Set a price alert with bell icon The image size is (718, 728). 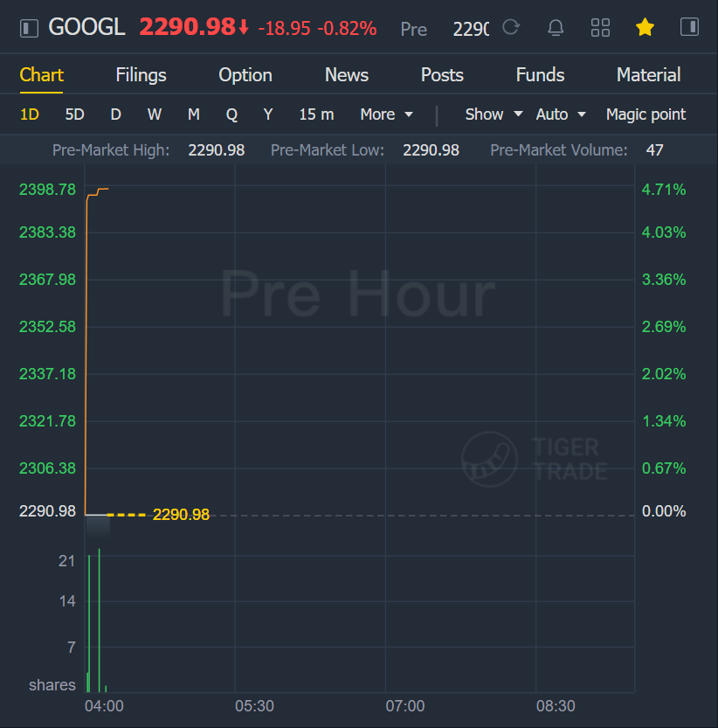click(x=556, y=27)
